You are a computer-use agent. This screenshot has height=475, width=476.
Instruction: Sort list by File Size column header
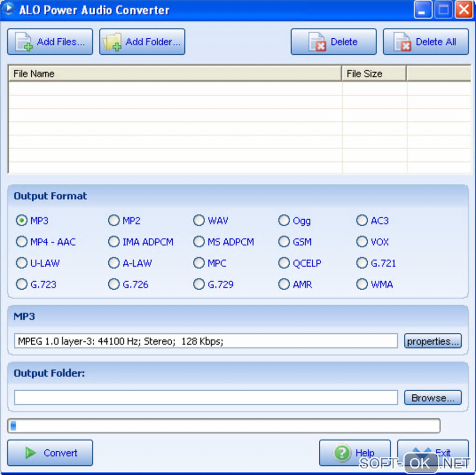[x=374, y=73]
